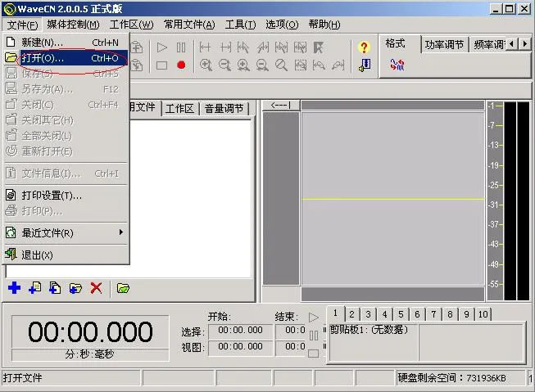Click the red X remove file icon
Viewport: 535px width, 392px height.
(96, 288)
